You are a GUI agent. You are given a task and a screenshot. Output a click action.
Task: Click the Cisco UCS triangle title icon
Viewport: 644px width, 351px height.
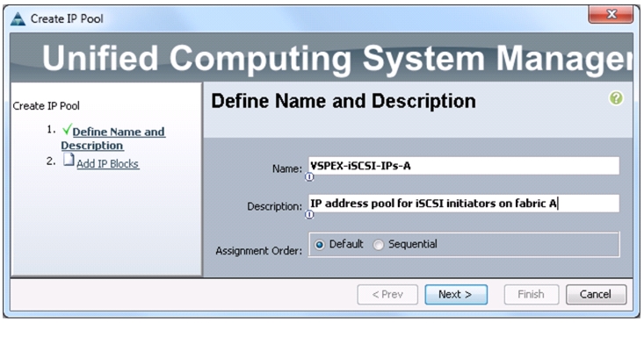(x=18, y=18)
